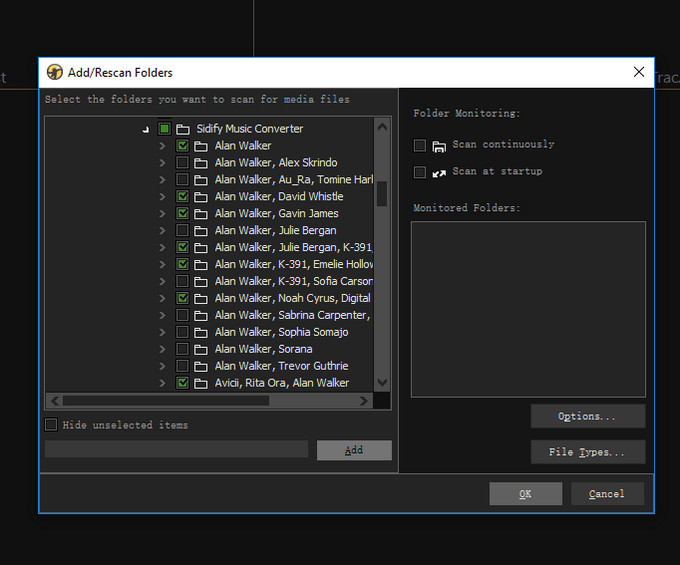Click folder icon beside Alan Walker, Sorana
This screenshot has width=680, height=565.
200,349
